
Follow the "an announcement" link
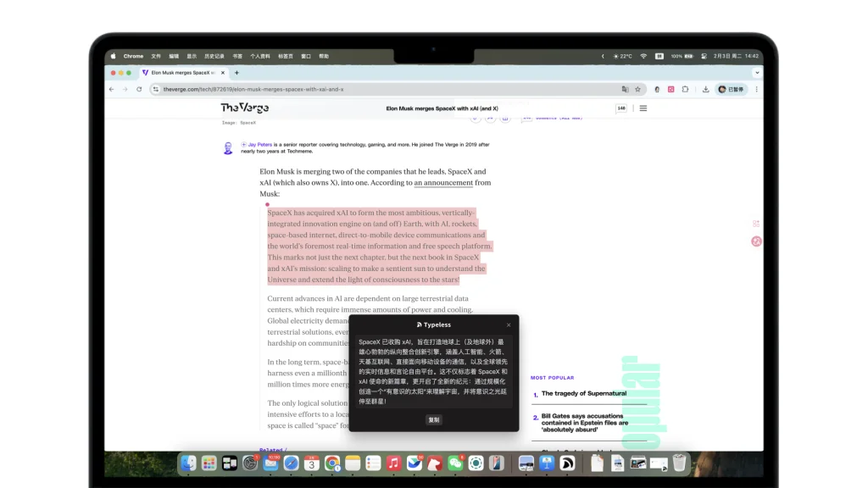(443, 183)
